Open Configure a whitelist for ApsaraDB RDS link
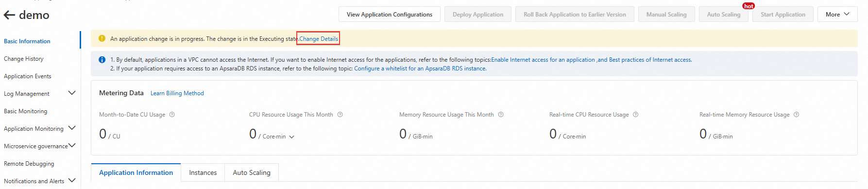Image resolution: width=868 pixels, height=189 pixels. coord(420,69)
